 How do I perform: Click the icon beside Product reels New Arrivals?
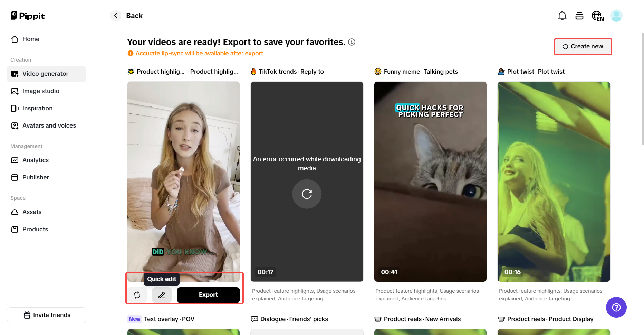click(x=378, y=319)
